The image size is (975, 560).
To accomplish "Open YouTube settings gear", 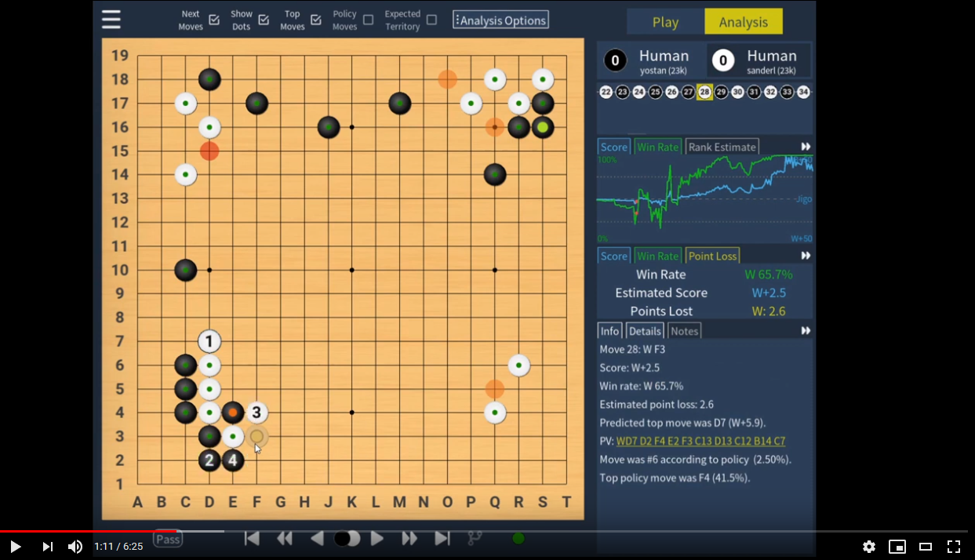I will pos(869,547).
